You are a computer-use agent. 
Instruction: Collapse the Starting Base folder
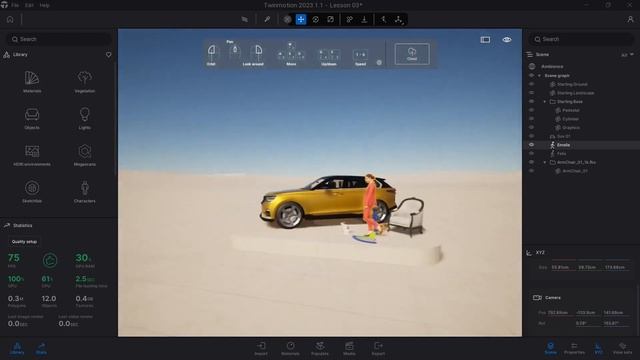(545, 101)
